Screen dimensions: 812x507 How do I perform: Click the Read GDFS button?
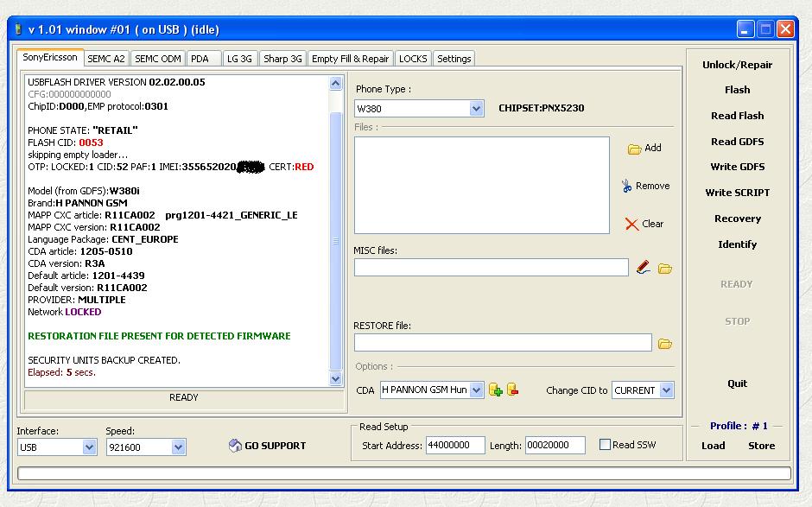pyautogui.click(x=738, y=142)
